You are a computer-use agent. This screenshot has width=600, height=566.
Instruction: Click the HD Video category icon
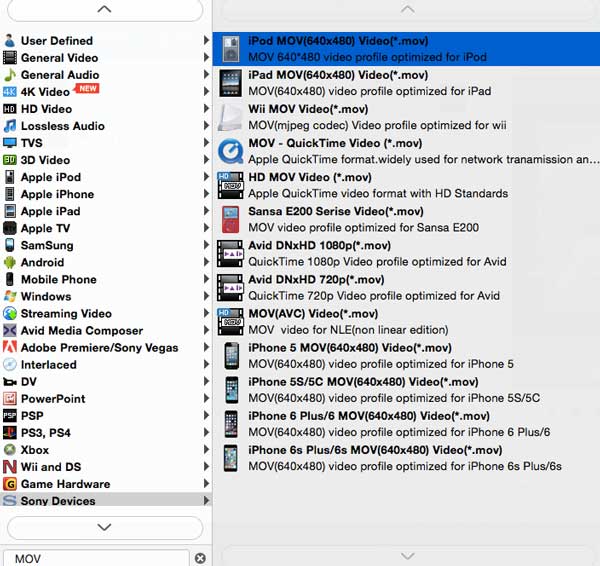10,109
